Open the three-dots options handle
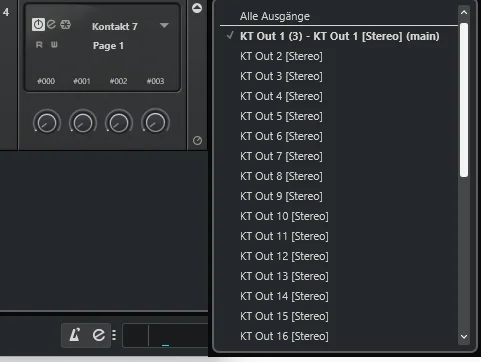Image resolution: width=481 pixels, height=362 pixels. [x=114, y=335]
